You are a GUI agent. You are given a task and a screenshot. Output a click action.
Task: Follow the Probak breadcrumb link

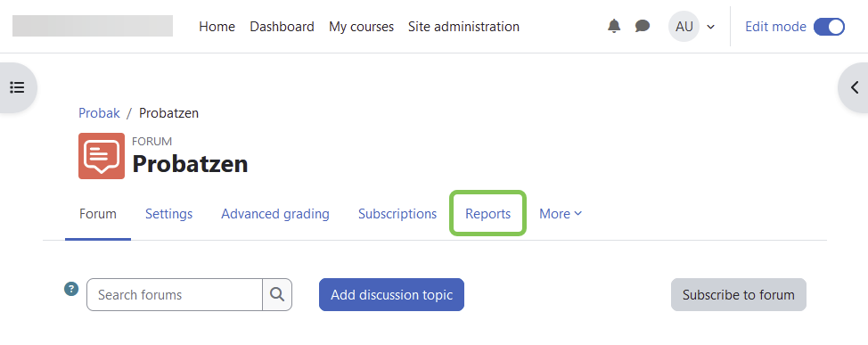[x=99, y=113]
